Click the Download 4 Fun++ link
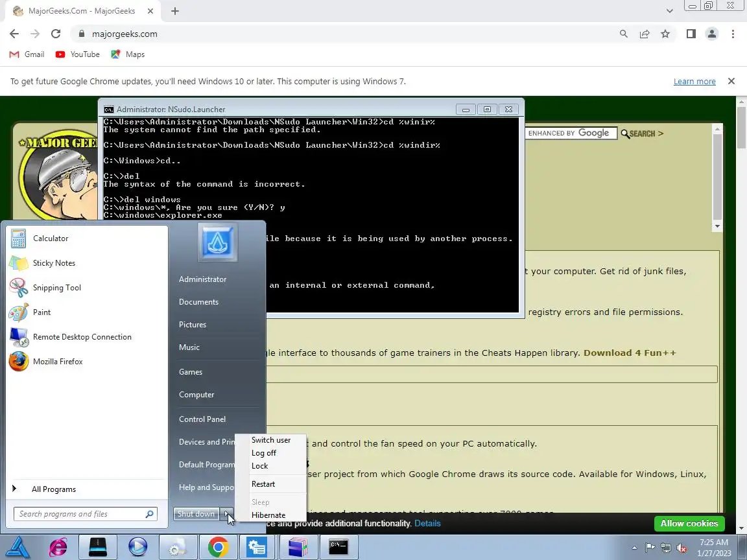The height and width of the screenshot is (560, 747). click(x=630, y=353)
